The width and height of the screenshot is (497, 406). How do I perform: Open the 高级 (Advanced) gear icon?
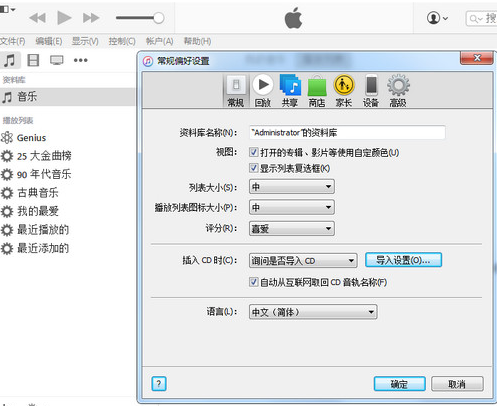398,91
